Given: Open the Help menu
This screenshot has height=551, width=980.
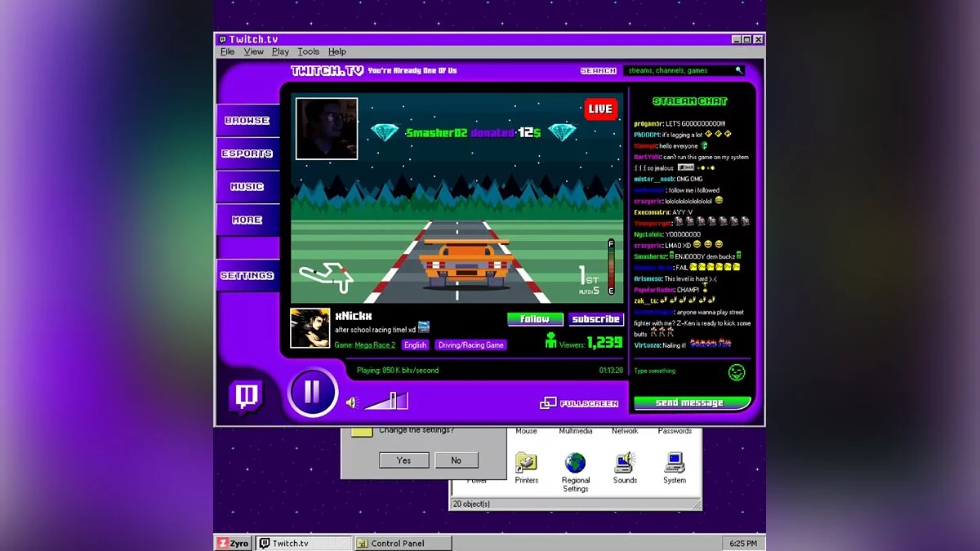Looking at the screenshot, I should (337, 51).
